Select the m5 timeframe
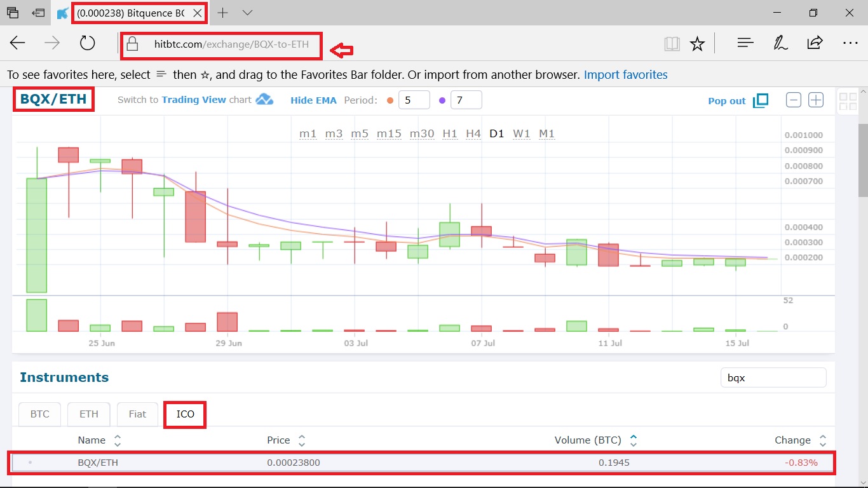The height and width of the screenshot is (488, 868). pos(360,133)
